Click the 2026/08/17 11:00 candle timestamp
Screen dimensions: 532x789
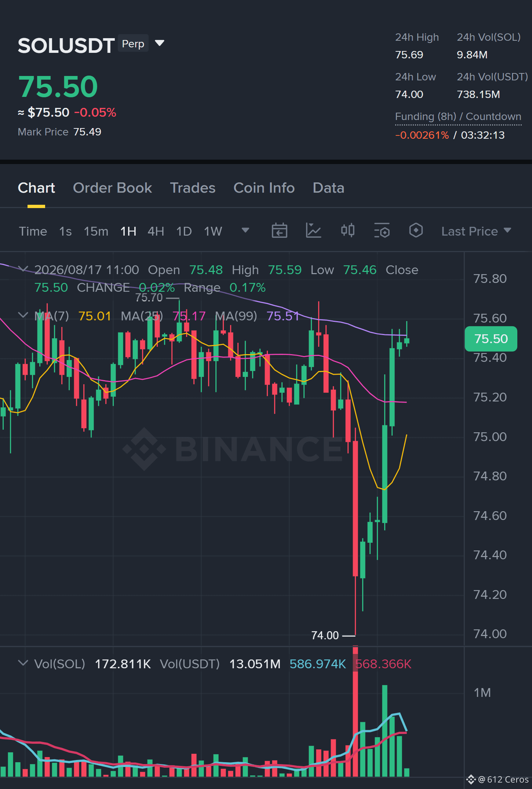(x=87, y=270)
